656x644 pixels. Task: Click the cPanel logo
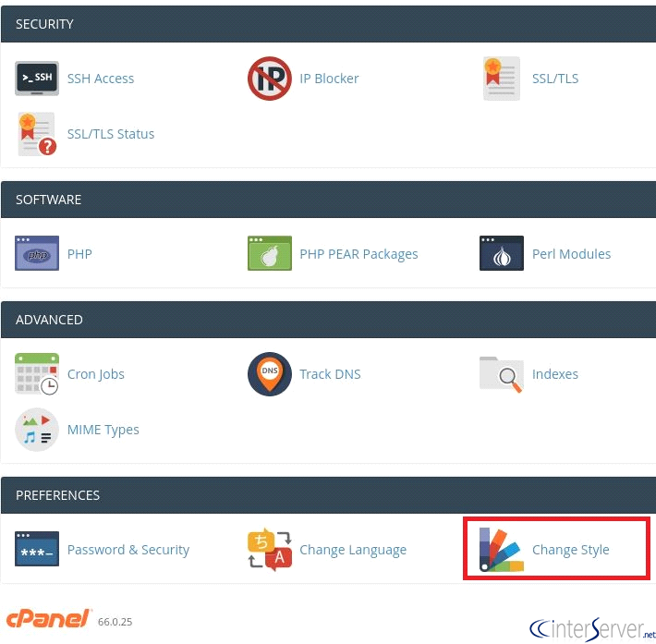tap(49, 619)
